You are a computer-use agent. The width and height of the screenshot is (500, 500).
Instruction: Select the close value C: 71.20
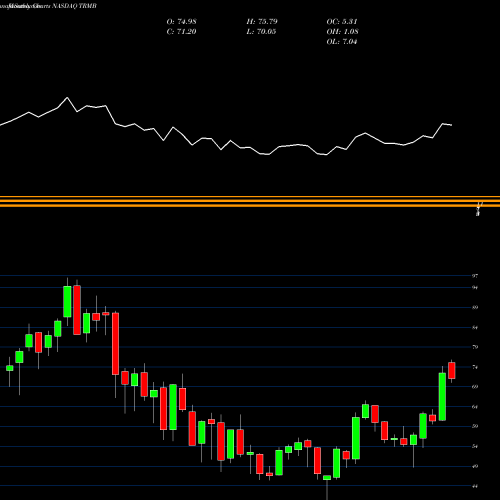[x=181, y=32]
